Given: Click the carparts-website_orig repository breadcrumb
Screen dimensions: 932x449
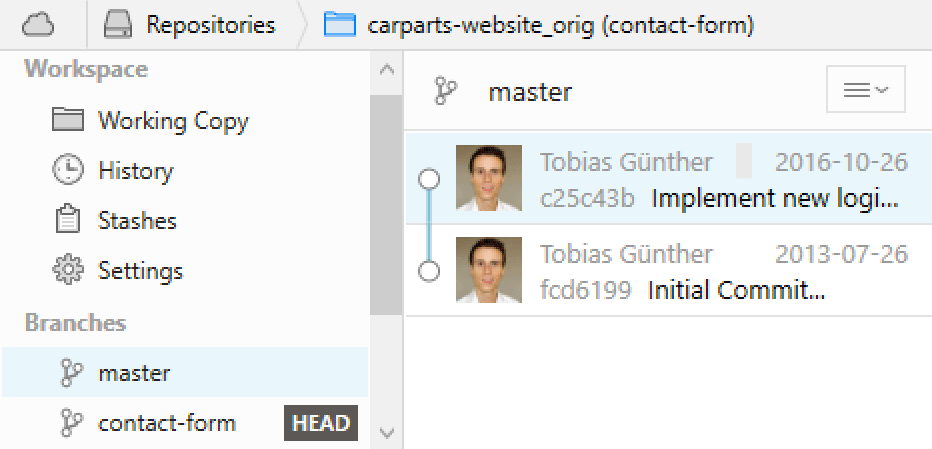Looking at the screenshot, I should [x=560, y=24].
